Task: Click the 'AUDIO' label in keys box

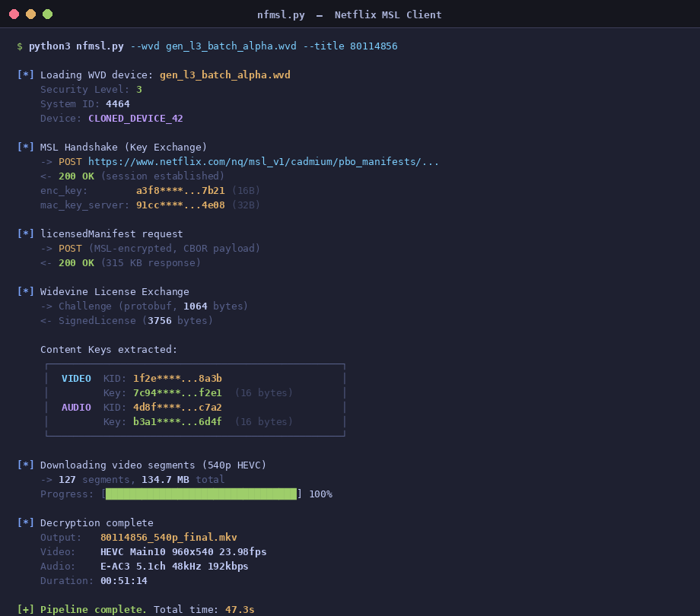Action: (x=76, y=408)
